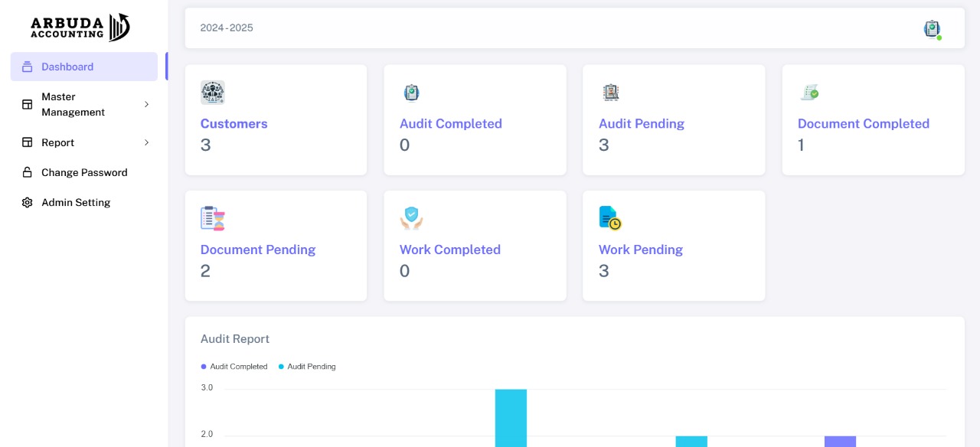The width and height of the screenshot is (980, 447).
Task: Click the Document Completed checkmark icon
Action: point(809,93)
